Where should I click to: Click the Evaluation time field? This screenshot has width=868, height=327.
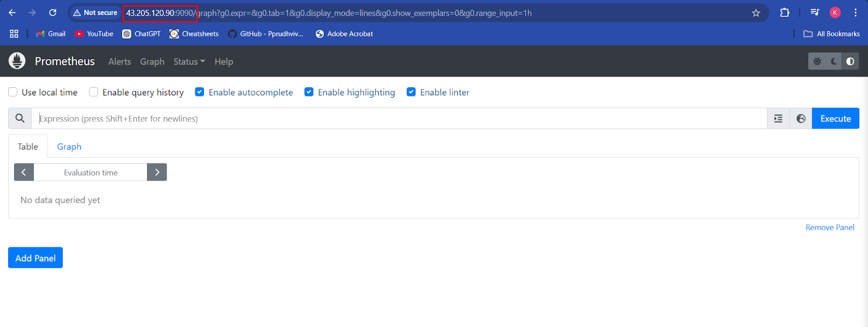[x=91, y=172]
